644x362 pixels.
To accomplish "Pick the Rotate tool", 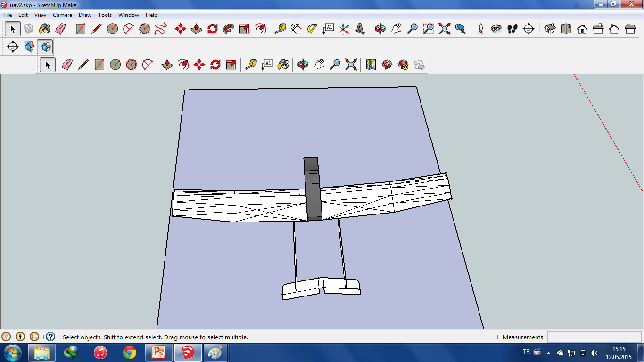I will (213, 28).
